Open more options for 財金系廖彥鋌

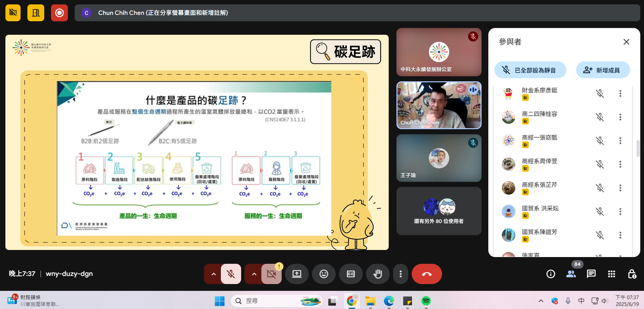pos(620,93)
